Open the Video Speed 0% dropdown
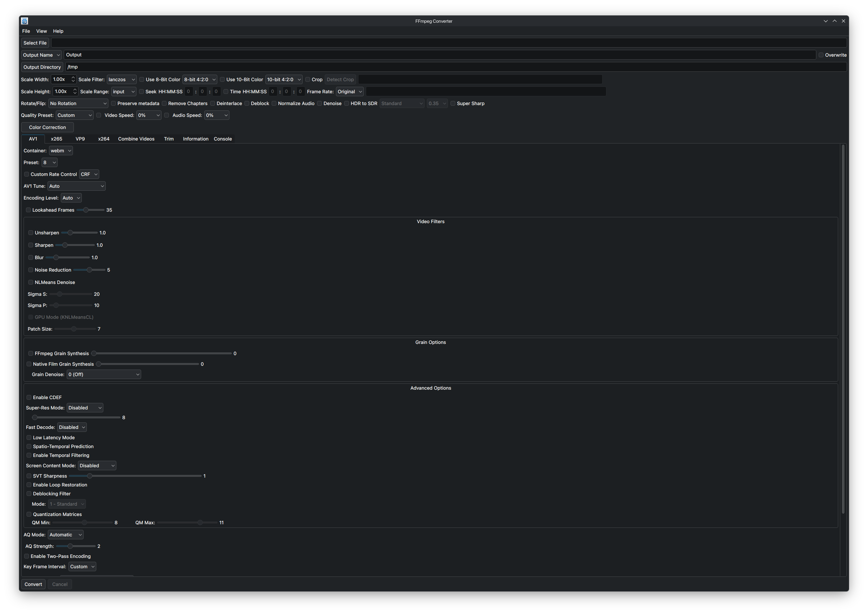Screen dimensions: 868x614 (149, 115)
